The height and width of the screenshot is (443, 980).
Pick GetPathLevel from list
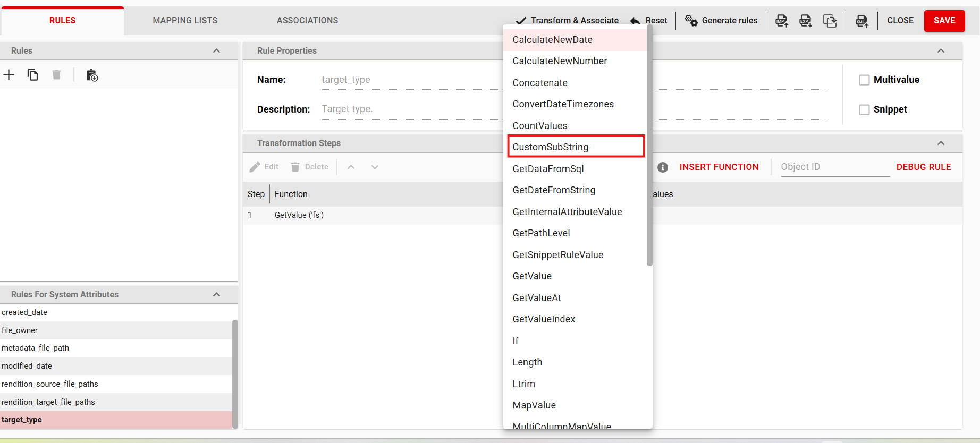coord(575,233)
